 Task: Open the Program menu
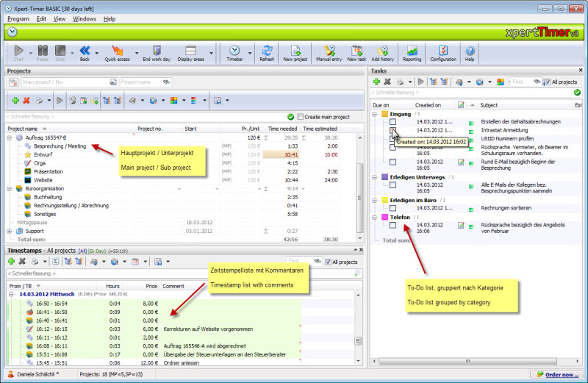click(18, 19)
